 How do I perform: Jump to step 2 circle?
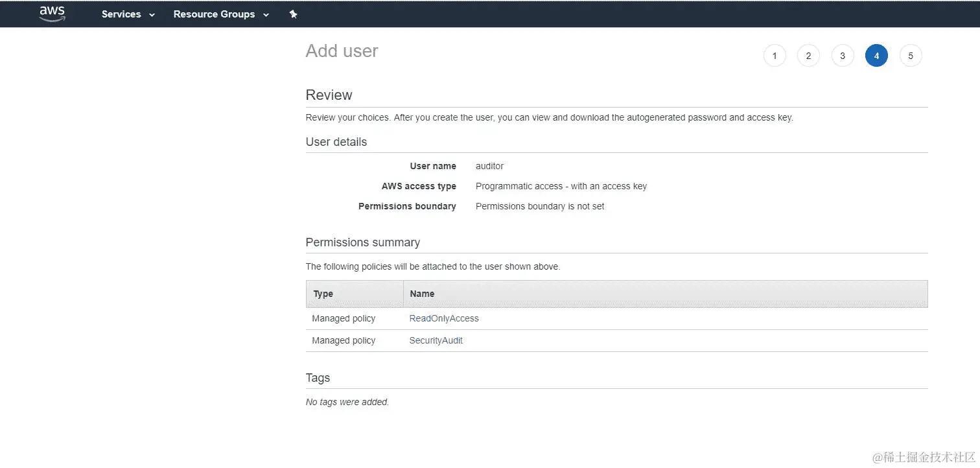[808, 56]
